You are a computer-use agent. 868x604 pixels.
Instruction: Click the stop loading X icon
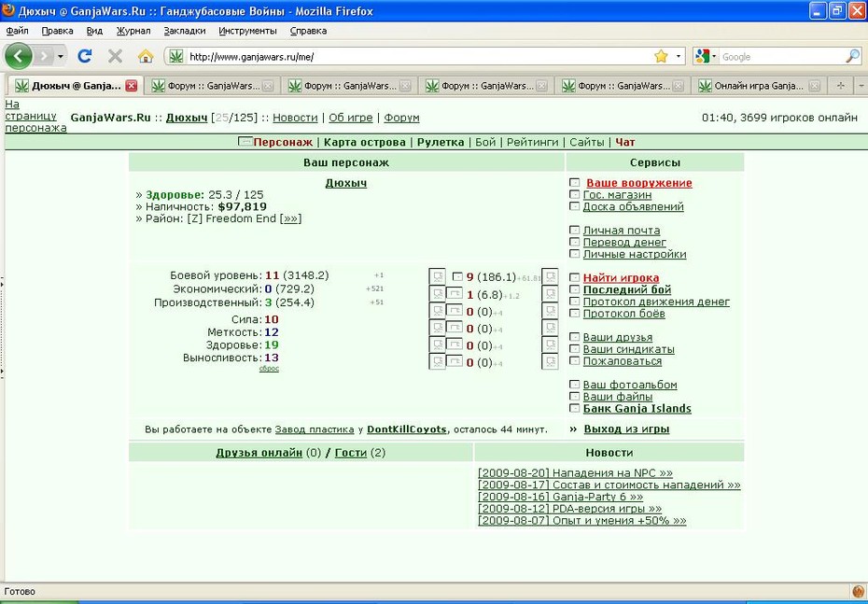click(x=115, y=56)
